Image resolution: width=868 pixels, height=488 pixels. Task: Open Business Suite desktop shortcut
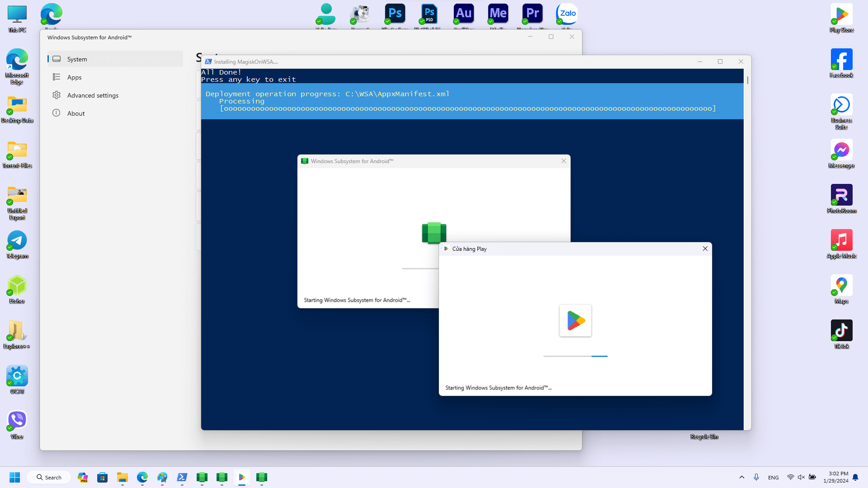pyautogui.click(x=841, y=112)
